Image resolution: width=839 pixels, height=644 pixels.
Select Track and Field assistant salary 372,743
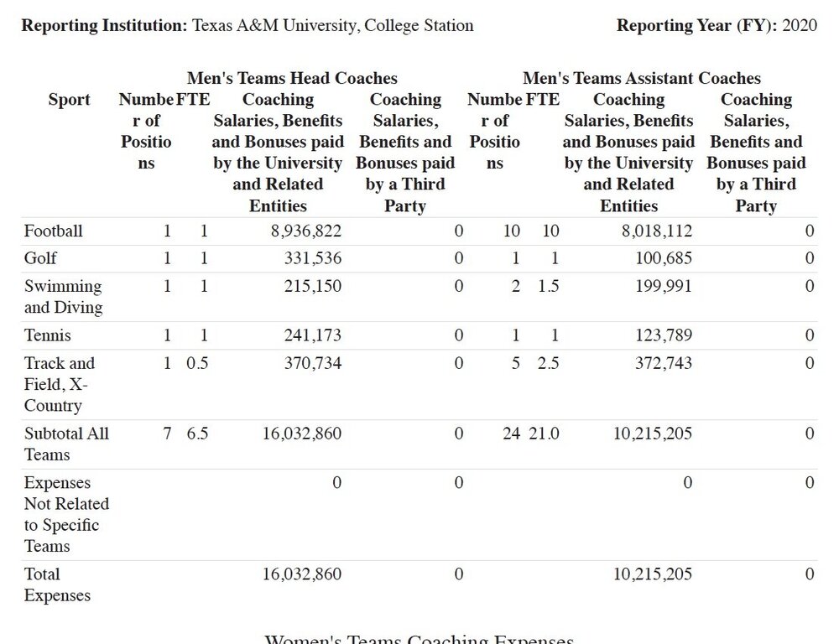(664, 363)
